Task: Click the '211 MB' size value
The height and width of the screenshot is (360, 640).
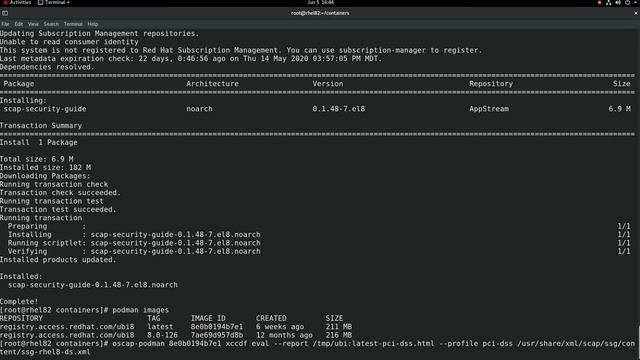Action: click(x=339, y=327)
